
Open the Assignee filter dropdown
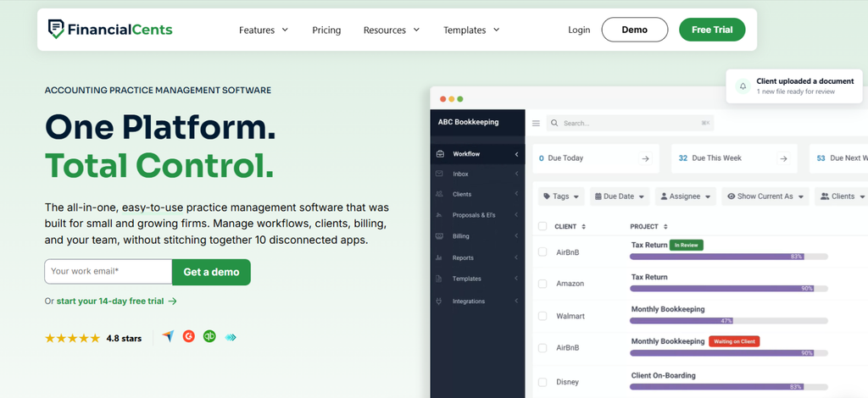tap(685, 196)
